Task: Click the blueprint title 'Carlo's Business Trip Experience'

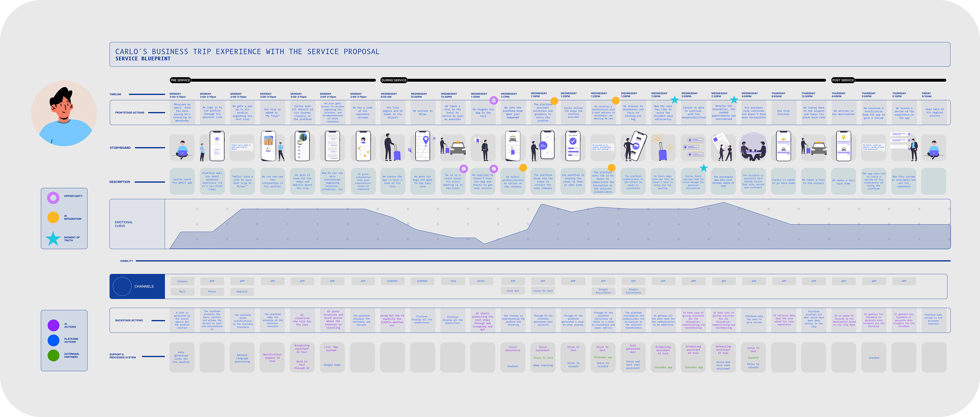Action: 247,52
